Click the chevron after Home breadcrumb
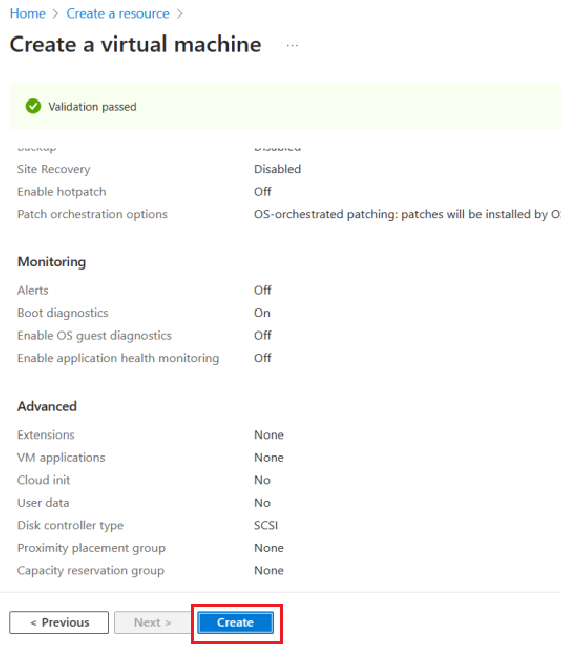The height and width of the screenshot is (653, 561). [55, 14]
